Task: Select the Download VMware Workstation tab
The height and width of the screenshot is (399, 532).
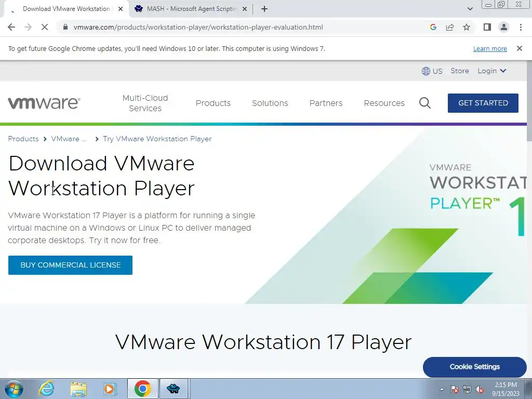Action: 66,9
